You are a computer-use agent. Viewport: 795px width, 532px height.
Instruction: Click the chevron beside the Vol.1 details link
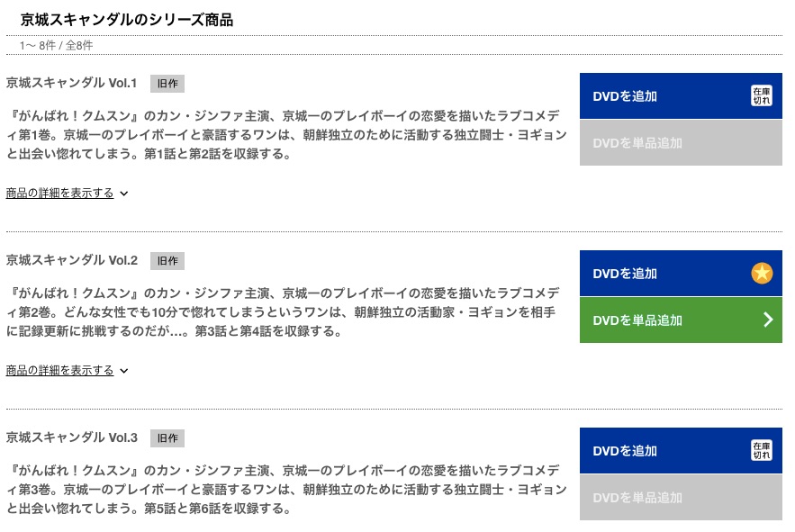pos(123,194)
